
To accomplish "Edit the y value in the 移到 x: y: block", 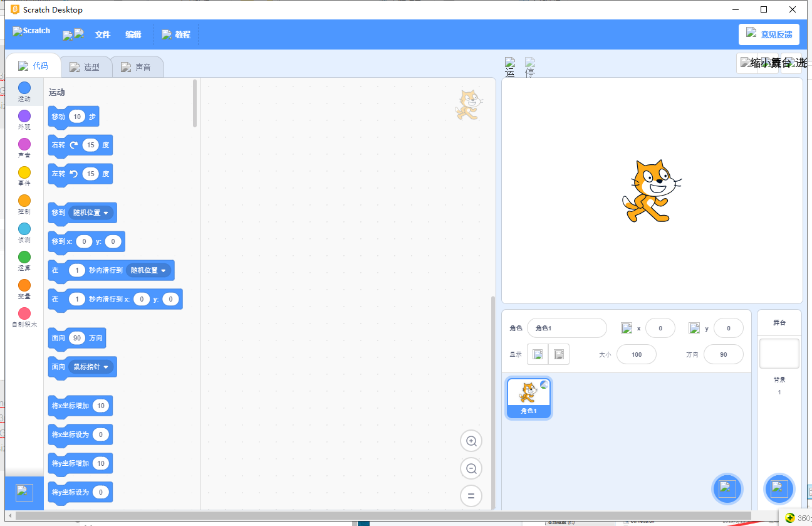I will coord(113,241).
